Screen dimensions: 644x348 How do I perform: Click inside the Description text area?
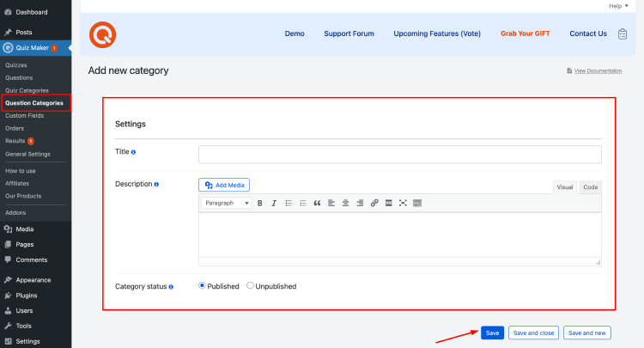click(x=400, y=235)
